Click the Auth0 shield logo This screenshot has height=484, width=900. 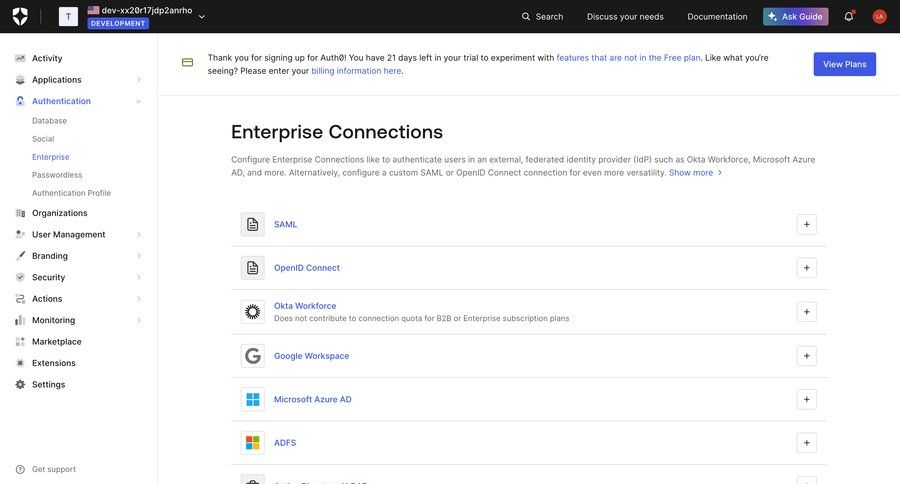pos(20,16)
